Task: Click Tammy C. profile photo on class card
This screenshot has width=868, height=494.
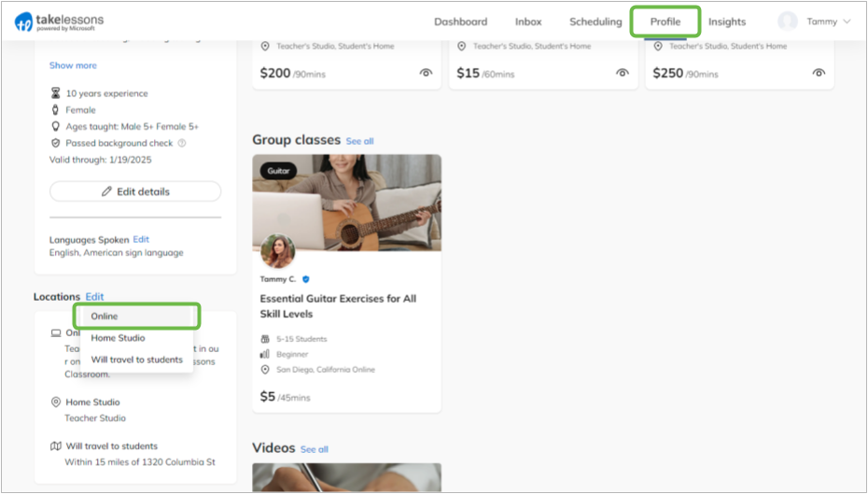Action: point(277,251)
